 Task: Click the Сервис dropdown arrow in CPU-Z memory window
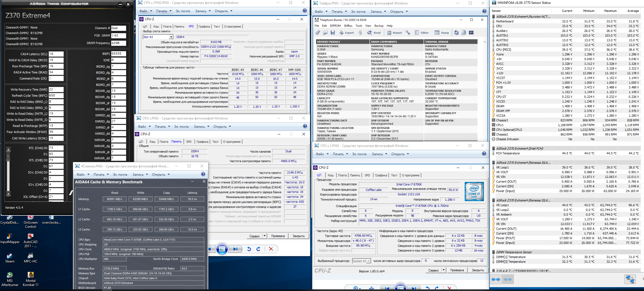265,236
